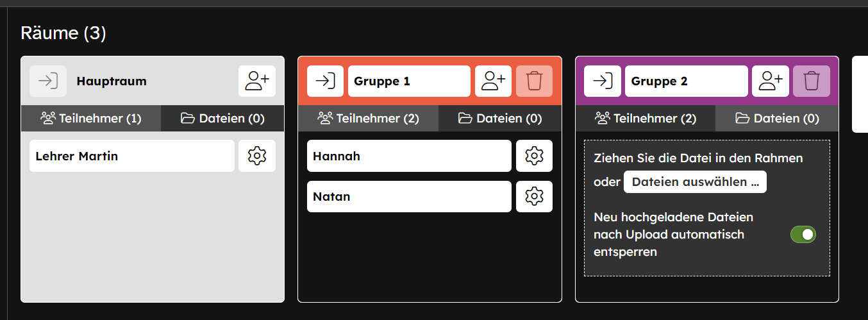Image resolution: width=868 pixels, height=320 pixels.
Task: Select Hauptraum Teilnehmer (1) tab
Action: (91, 119)
